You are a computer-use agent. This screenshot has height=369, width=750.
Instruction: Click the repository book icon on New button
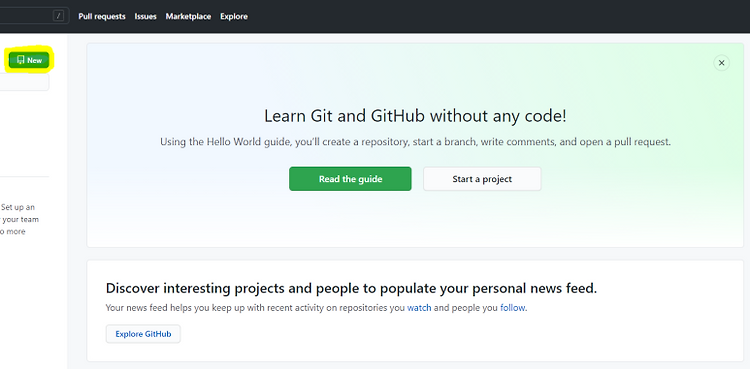pos(21,60)
